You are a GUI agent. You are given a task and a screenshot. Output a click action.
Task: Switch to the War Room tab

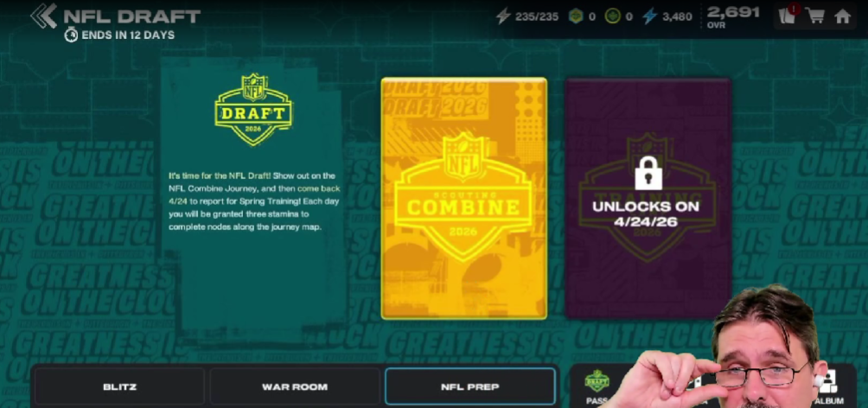click(x=295, y=386)
